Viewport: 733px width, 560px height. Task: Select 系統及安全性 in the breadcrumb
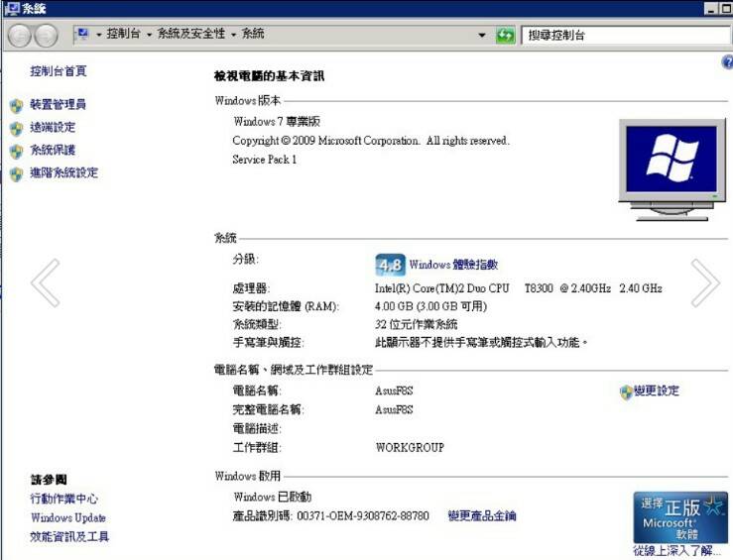191,34
